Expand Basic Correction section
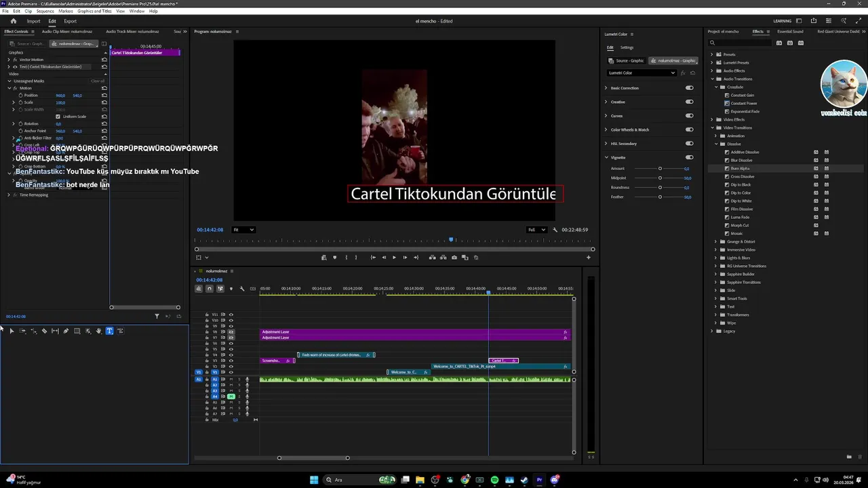This screenshot has height=488, width=868. click(x=606, y=88)
